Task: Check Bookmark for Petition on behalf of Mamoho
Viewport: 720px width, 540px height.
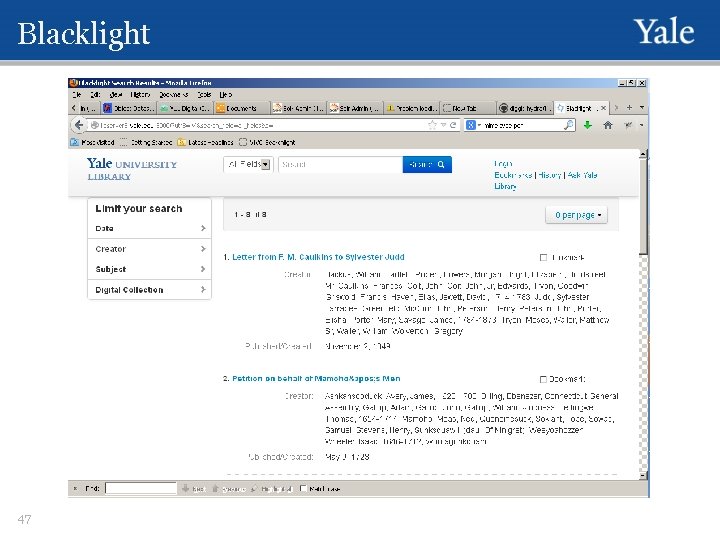Action: [543, 379]
